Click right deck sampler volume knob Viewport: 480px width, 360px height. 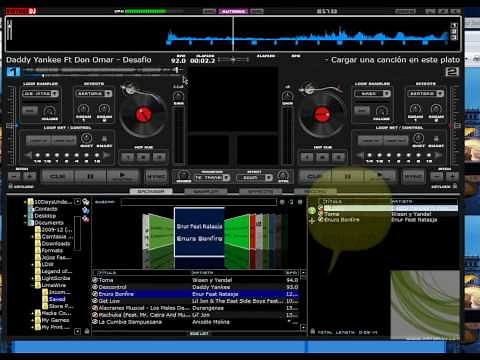coord(381,110)
